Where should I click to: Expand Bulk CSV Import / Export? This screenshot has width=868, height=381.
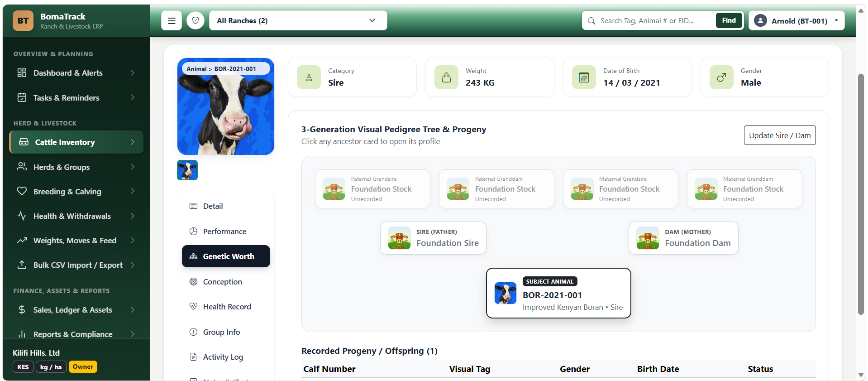76,265
